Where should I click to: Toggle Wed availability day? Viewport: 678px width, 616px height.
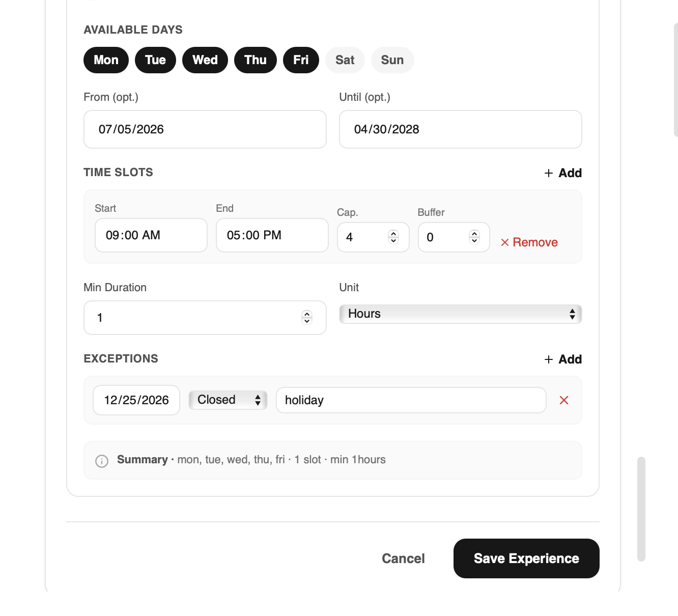tap(205, 60)
